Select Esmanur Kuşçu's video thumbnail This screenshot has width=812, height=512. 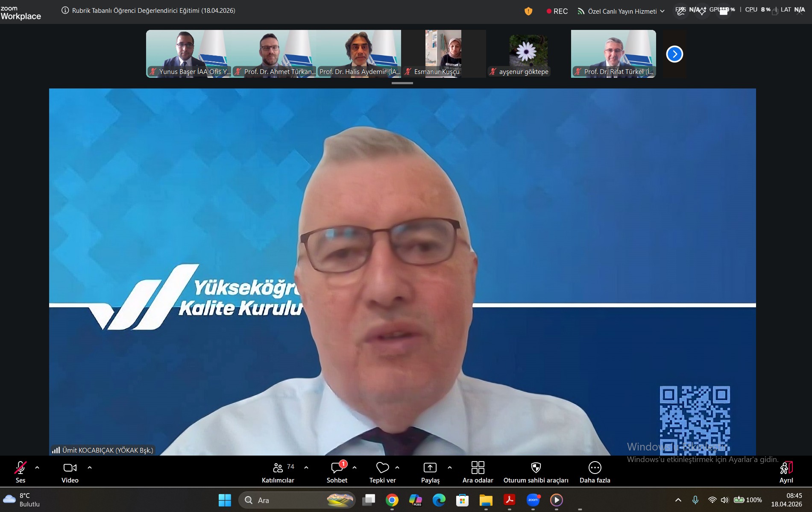point(443,53)
